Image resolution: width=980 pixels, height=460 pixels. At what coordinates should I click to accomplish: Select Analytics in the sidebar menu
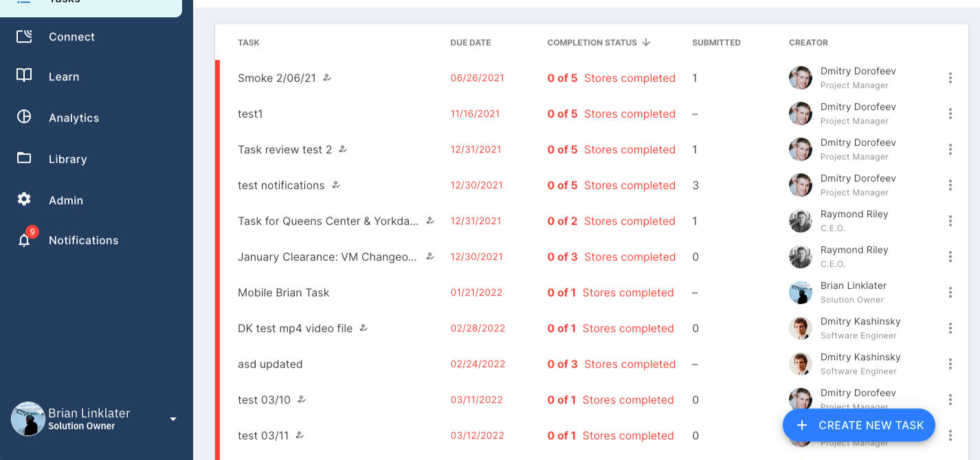(74, 118)
